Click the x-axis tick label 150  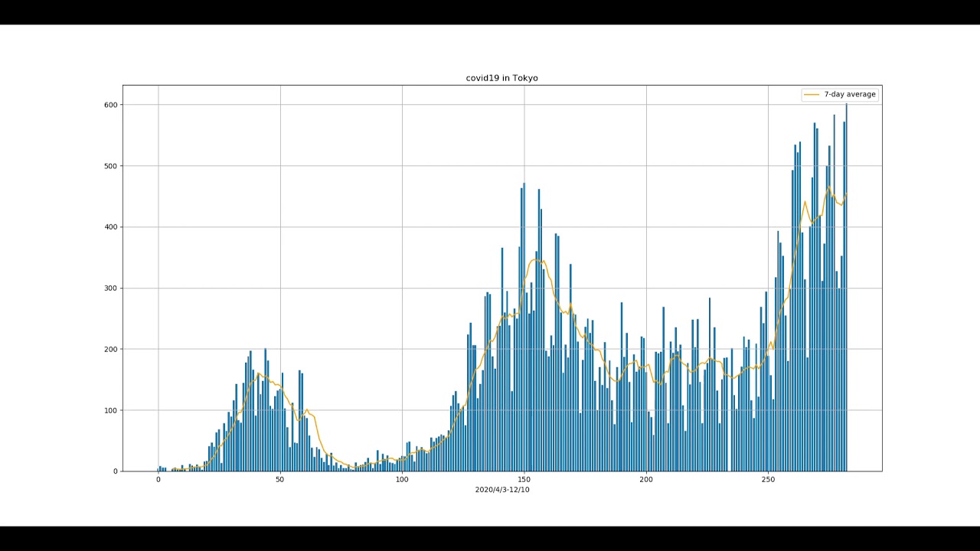[524, 480]
